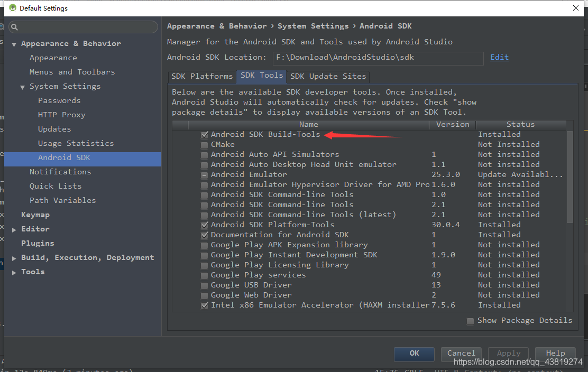The width and height of the screenshot is (588, 372).
Task: Click version 30.0.4 of Platform-Tools
Action: (446, 225)
